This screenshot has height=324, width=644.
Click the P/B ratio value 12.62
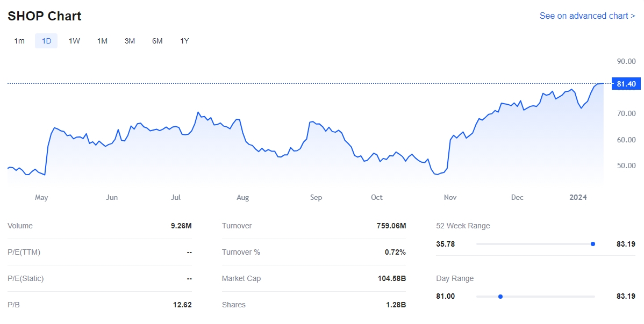(x=181, y=305)
